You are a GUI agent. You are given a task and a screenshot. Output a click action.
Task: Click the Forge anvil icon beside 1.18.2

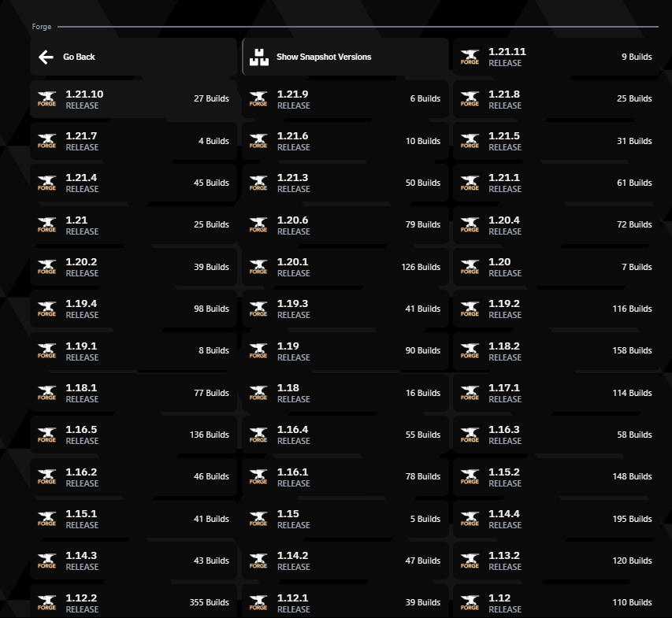click(470, 350)
